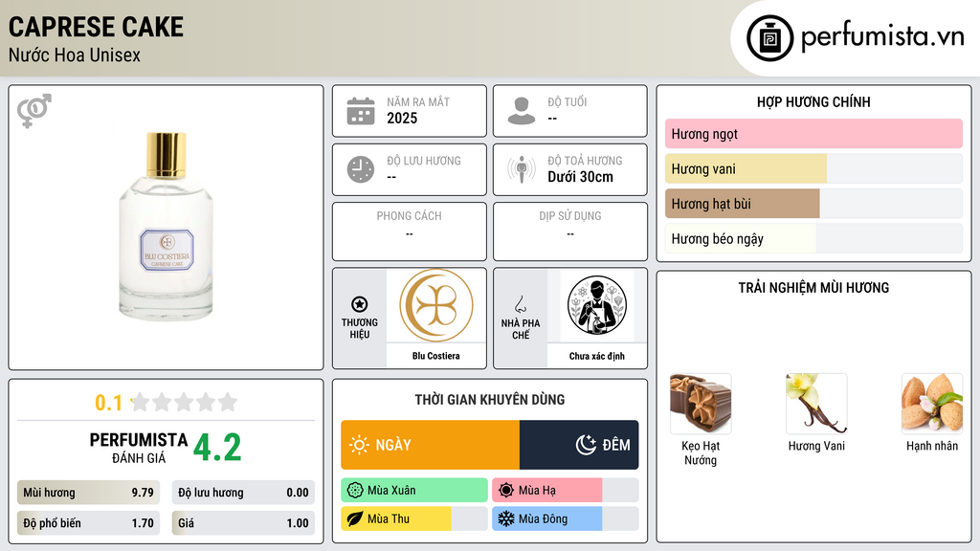Screen dimensions: 980x551
Task: Click the spring flower icon for Mùa Xuân
Action: 355,491
